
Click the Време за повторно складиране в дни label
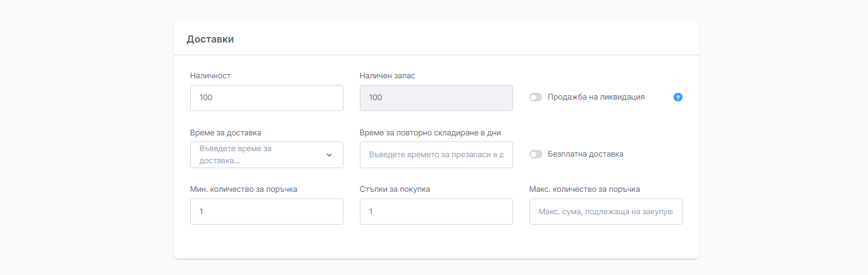click(430, 132)
